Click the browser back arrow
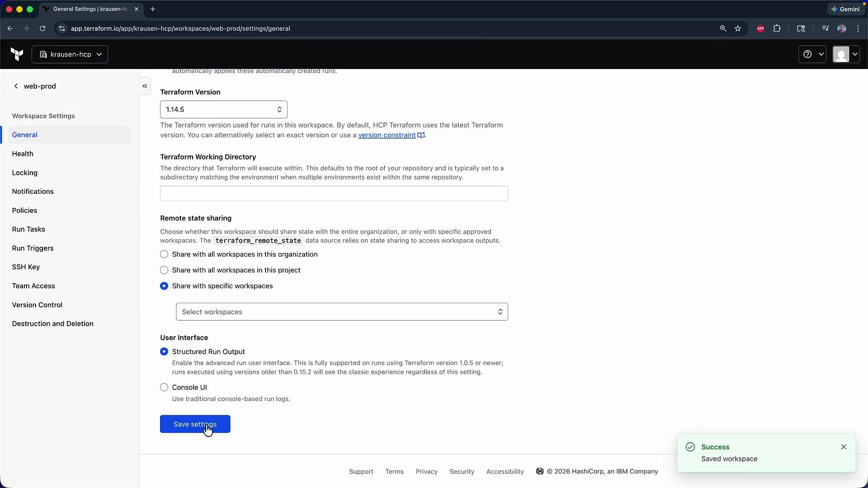This screenshot has height=488, width=868. tap(10, 28)
